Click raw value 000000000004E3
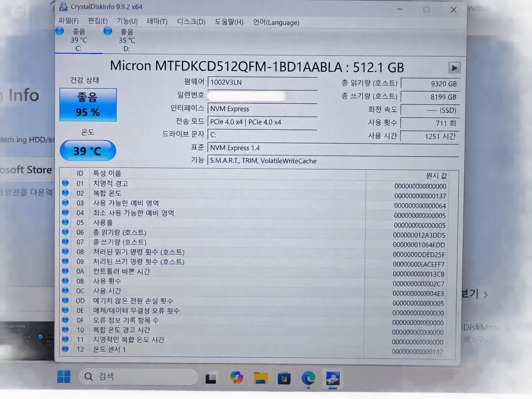The width and height of the screenshot is (532, 399). coord(418,294)
